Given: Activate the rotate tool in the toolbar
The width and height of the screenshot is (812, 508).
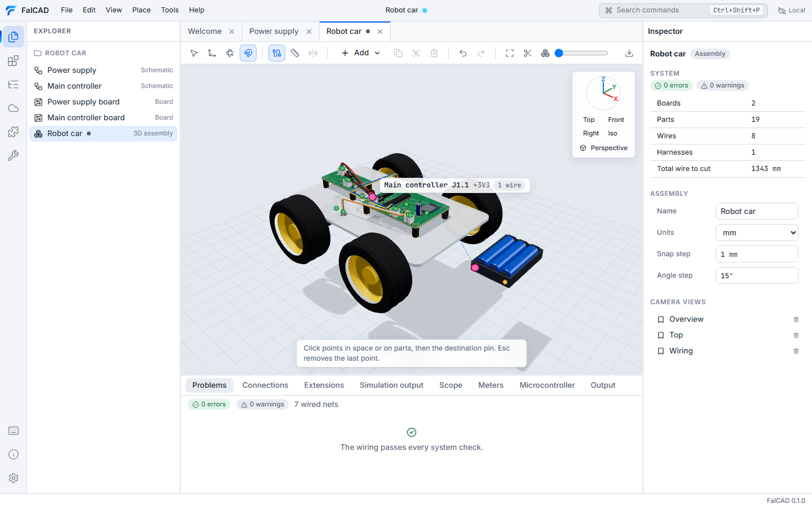Looking at the screenshot, I should [230, 53].
